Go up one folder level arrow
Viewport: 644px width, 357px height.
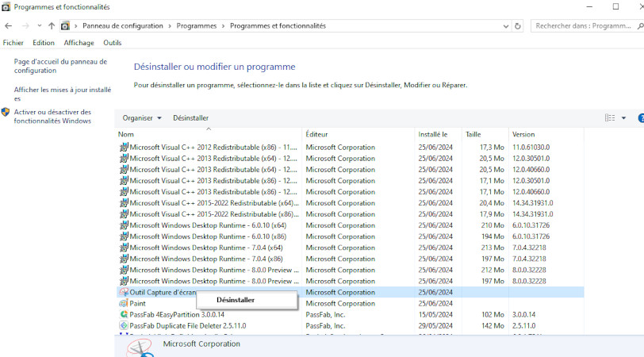point(52,26)
